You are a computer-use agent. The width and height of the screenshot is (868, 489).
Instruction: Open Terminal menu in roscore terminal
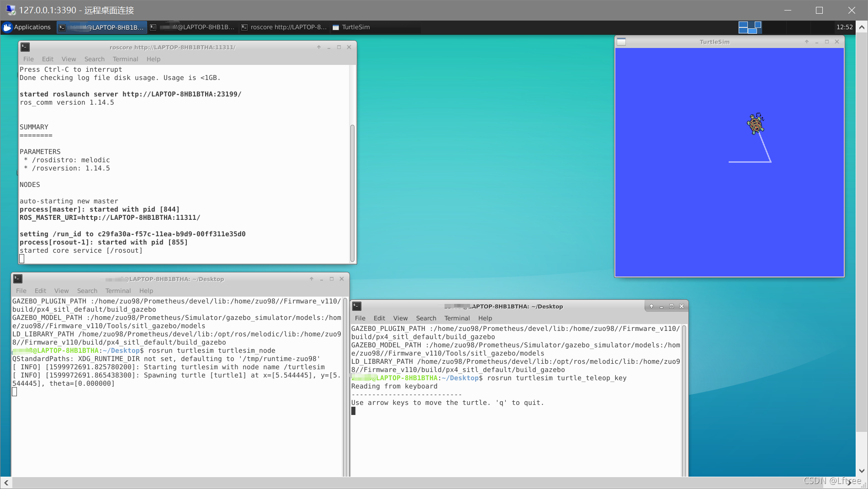pyautogui.click(x=125, y=59)
